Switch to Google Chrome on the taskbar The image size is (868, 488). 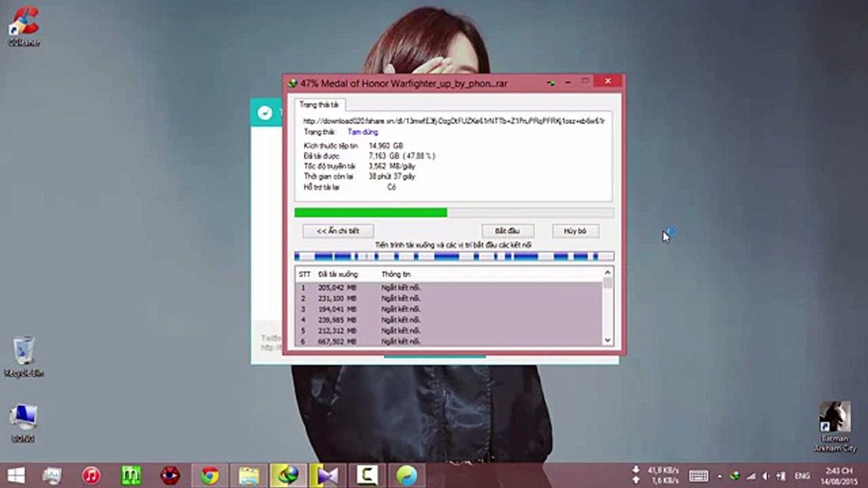(210, 475)
